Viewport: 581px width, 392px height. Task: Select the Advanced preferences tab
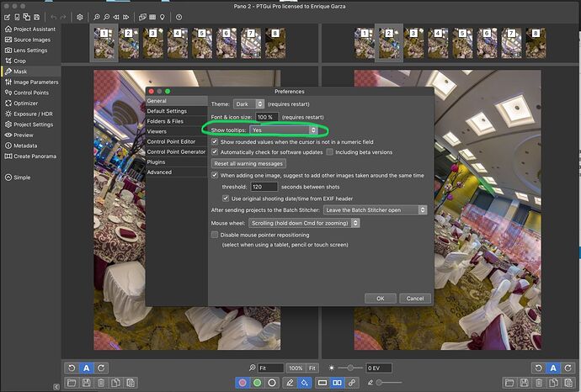159,172
